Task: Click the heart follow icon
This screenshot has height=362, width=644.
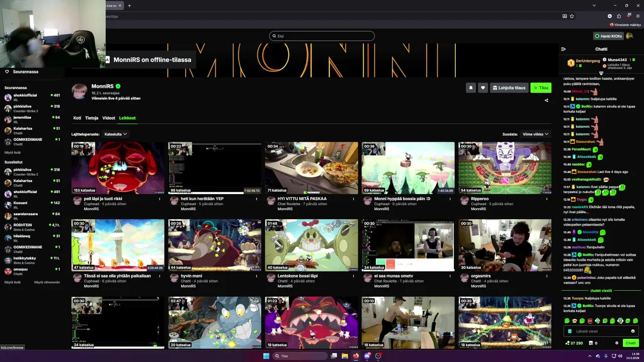Action: (483, 88)
